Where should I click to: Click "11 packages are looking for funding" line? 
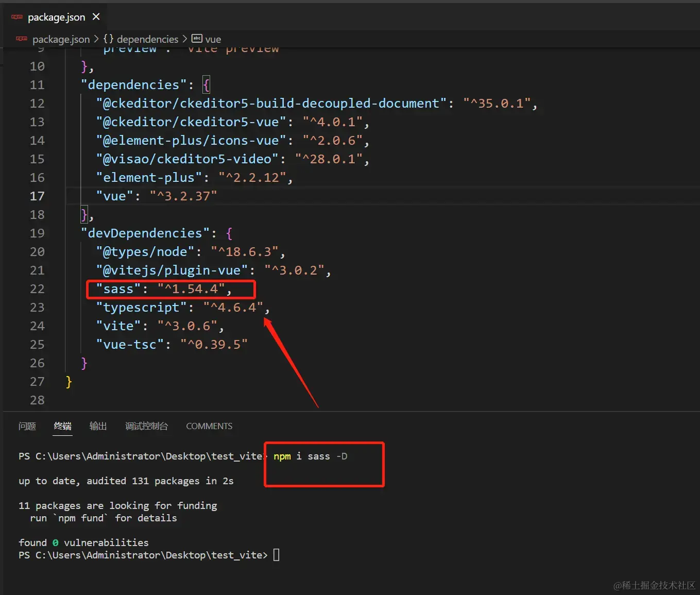tap(118, 506)
